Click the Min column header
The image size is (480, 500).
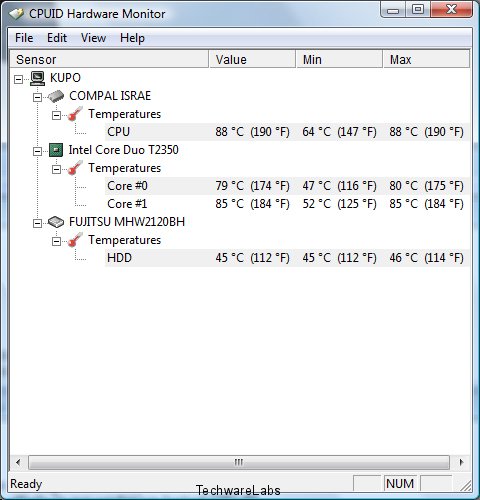pyautogui.click(x=339, y=59)
